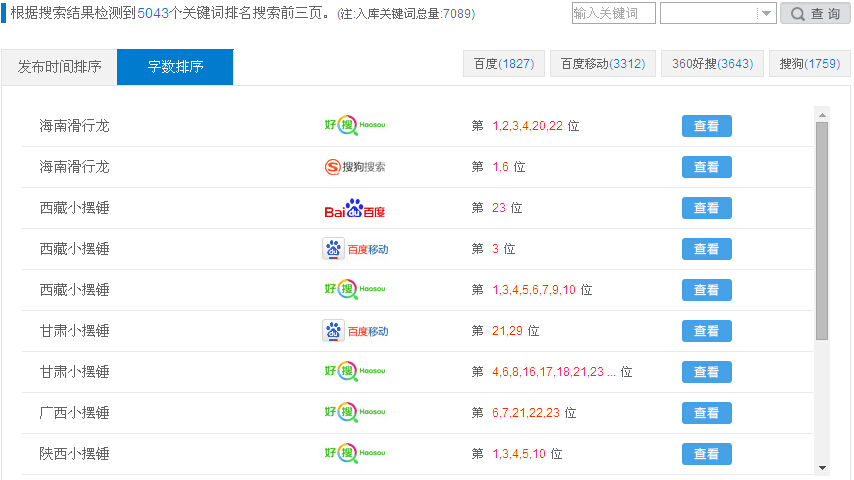The image size is (854, 480).
Task: Click Haosou logo in first 海南滑行龙 row
Action: (x=355, y=125)
